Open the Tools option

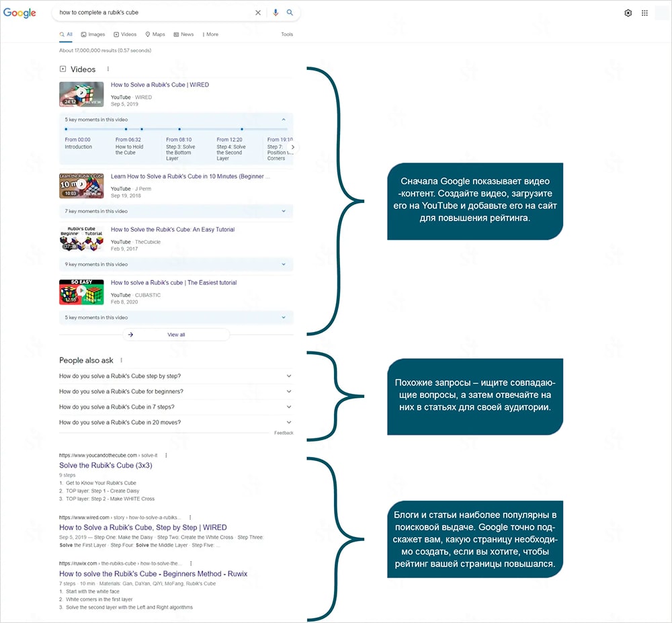coord(287,34)
